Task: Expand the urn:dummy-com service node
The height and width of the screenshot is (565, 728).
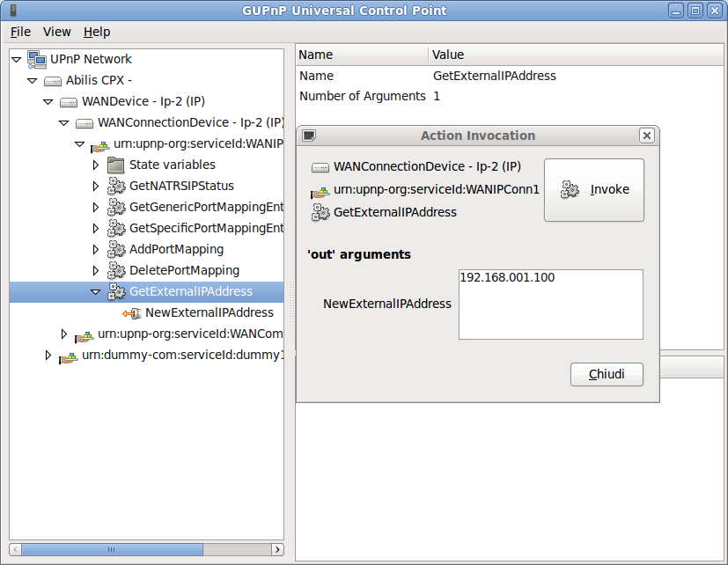Action: point(48,356)
